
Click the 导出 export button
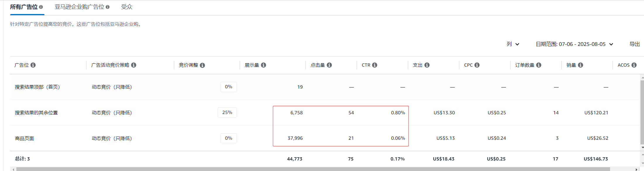tap(635, 44)
